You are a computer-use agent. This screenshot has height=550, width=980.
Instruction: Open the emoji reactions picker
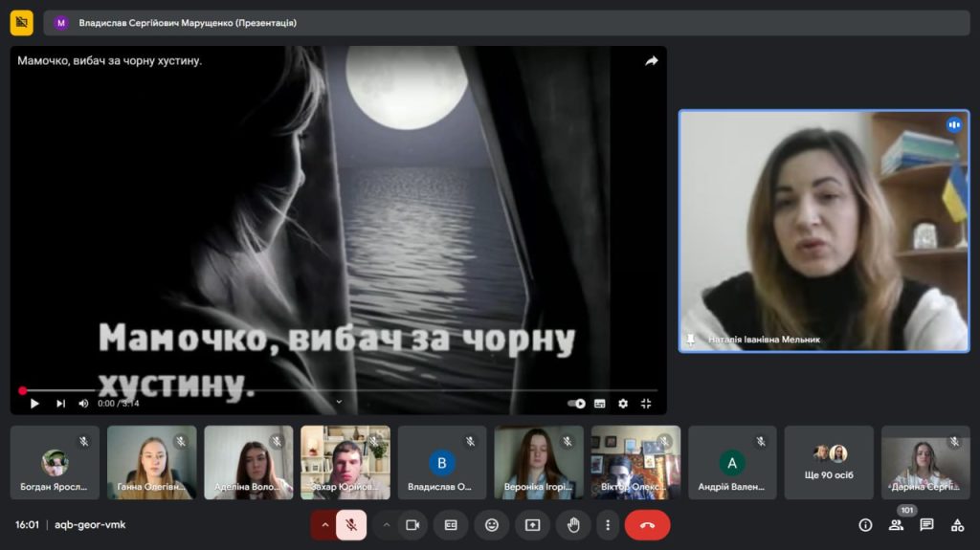(x=492, y=525)
